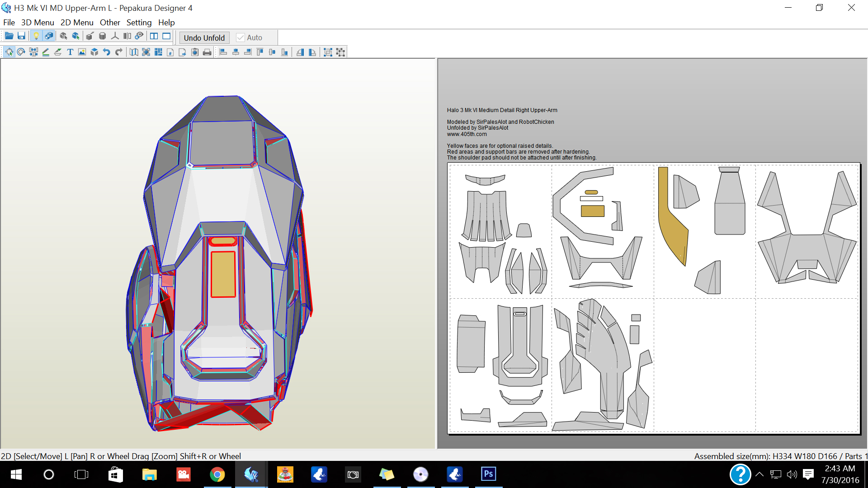Open Windows Start menu

(x=16, y=474)
